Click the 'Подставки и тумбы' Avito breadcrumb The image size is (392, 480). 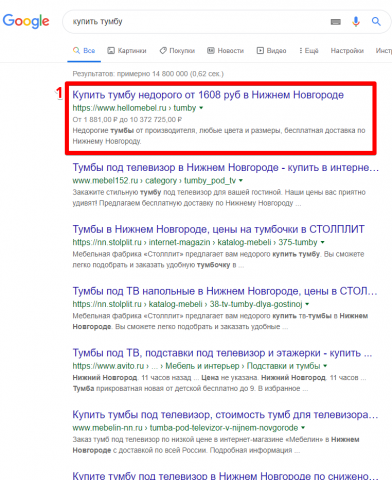tap(283, 366)
